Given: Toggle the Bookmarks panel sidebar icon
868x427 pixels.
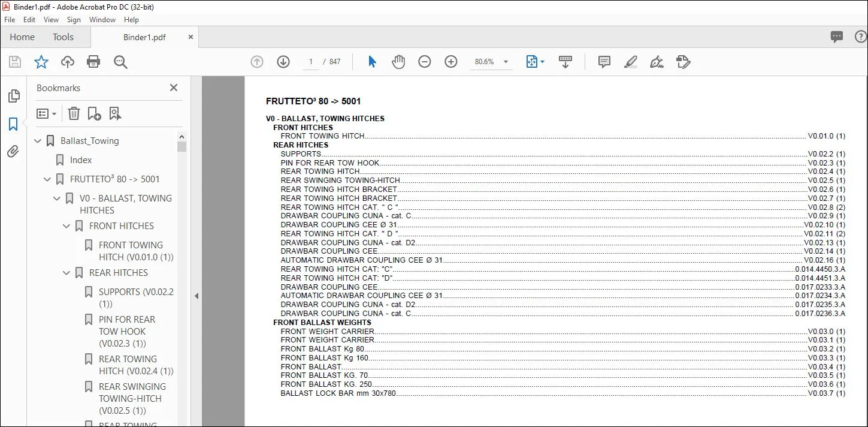Looking at the screenshot, I should 13,124.
